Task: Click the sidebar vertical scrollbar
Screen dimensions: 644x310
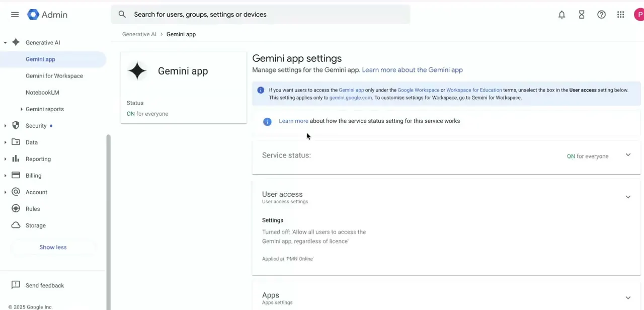Action: point(108,221)
